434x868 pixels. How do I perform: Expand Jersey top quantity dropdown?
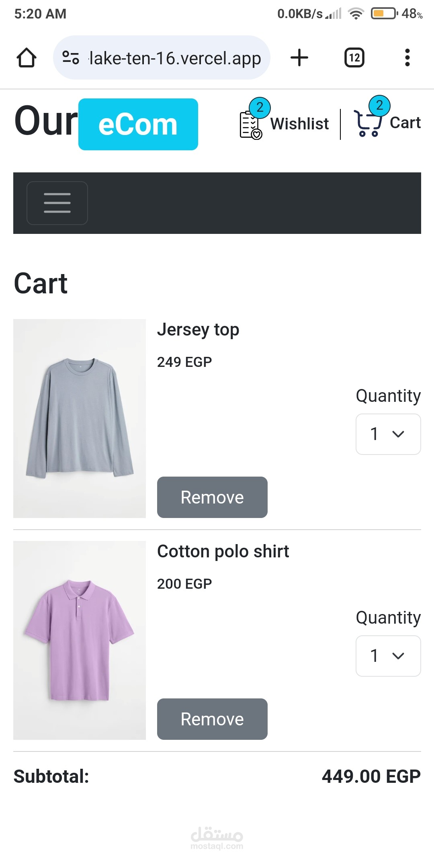[388, 434]
